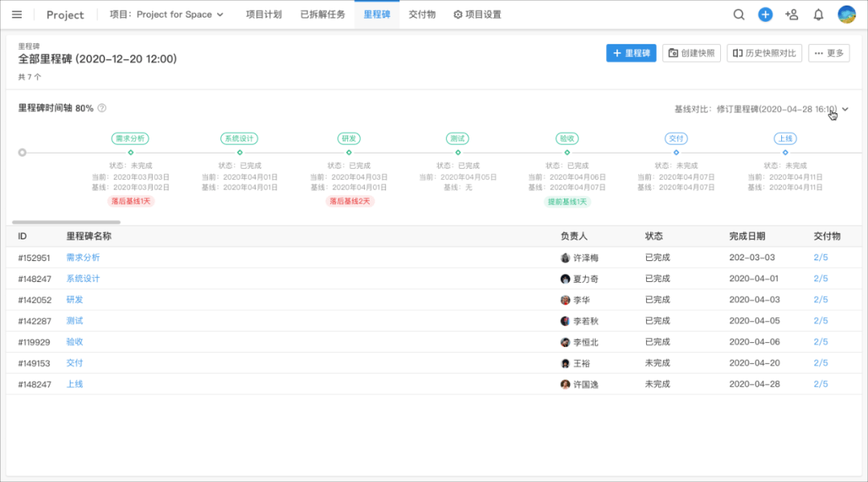Image resolution: width=868 pixels, height=482 pixels.
Task: Click 许泽梅's avatar in the table
Action: [x=567, y=257]
